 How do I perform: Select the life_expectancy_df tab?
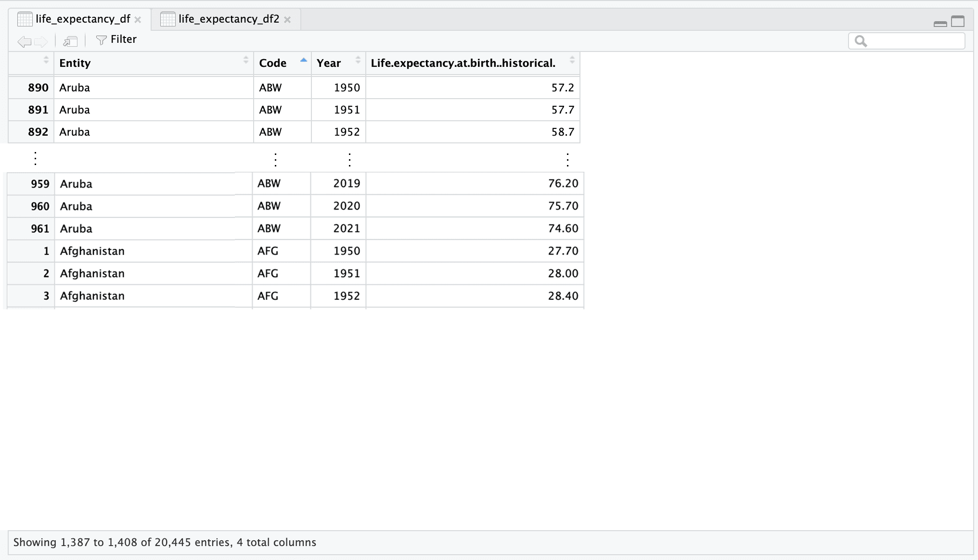pyautogui.click(x=82, y=19)
